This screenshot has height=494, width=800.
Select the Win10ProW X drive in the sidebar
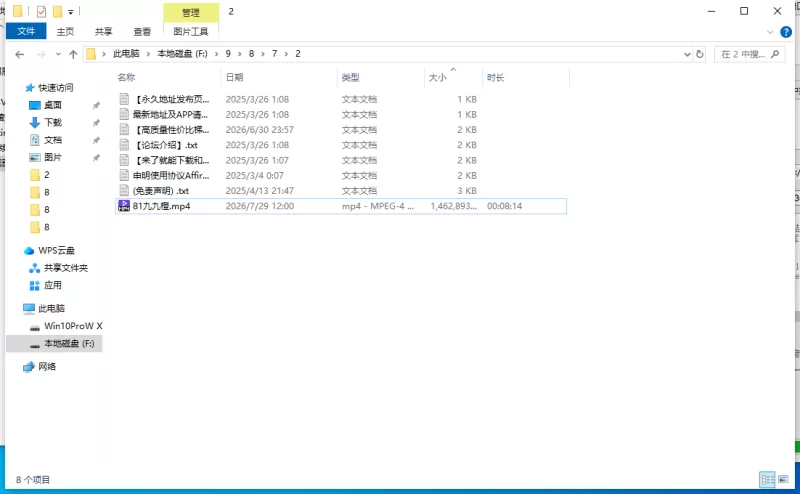[x=73, y=326]
